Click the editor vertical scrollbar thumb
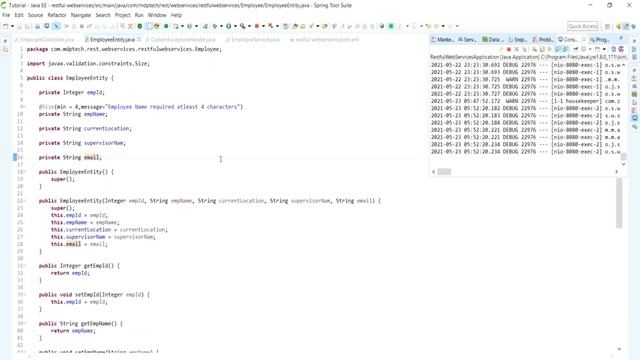 click(619, 203)
